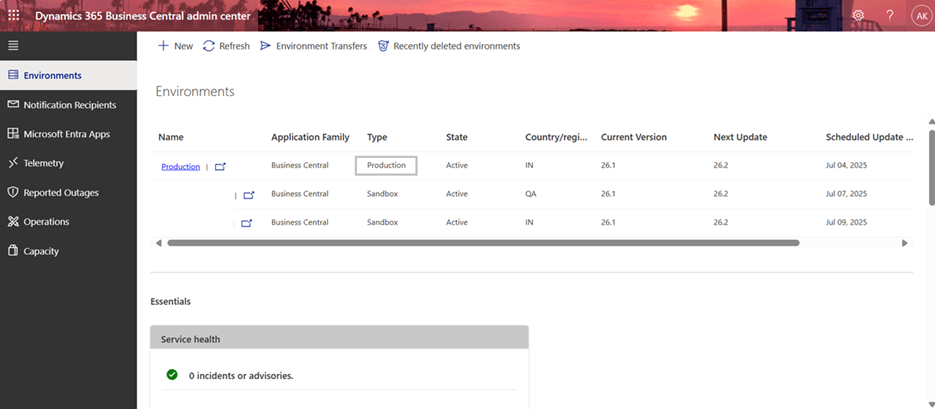935x409 pixels.
Task: Click Refresh text in command bar
Action: click(x=234, y=46)
